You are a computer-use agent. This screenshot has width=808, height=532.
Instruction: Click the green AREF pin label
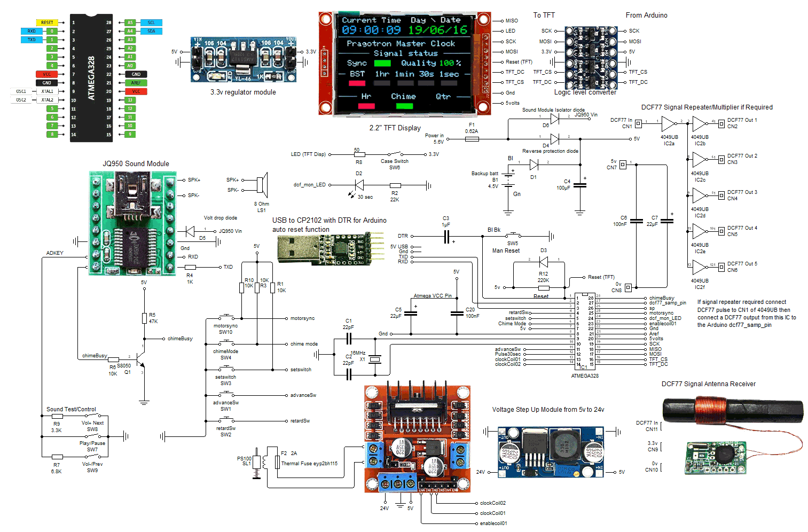click(x=136, y=83)
